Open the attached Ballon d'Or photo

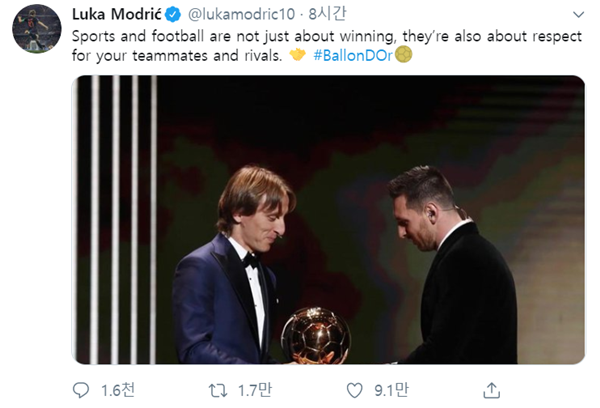point(328,220)
